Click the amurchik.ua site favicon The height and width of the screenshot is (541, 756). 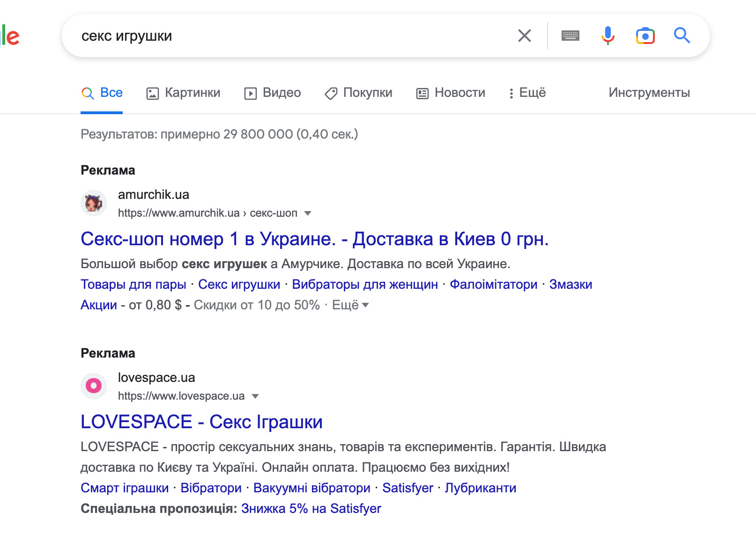[94, 203]
